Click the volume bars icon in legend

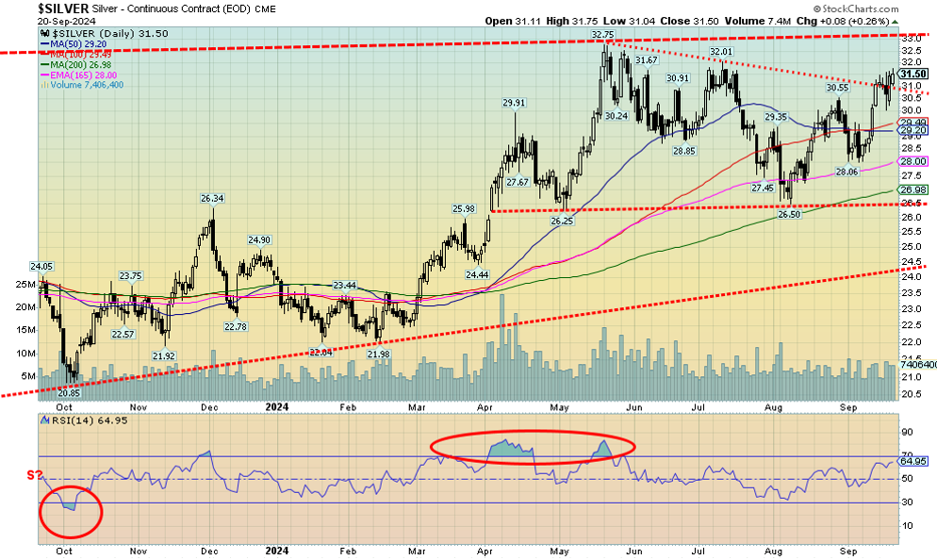43,85
